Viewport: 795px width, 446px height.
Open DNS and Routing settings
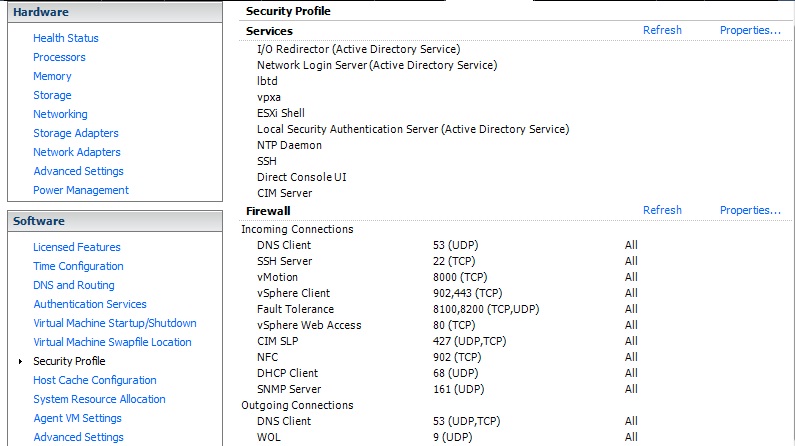tap(74, 285)
